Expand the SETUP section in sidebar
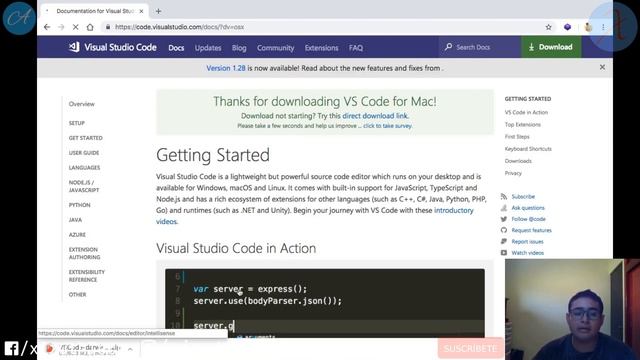The width and height of the screenshot is (640, 360). [x=77, y=123]
